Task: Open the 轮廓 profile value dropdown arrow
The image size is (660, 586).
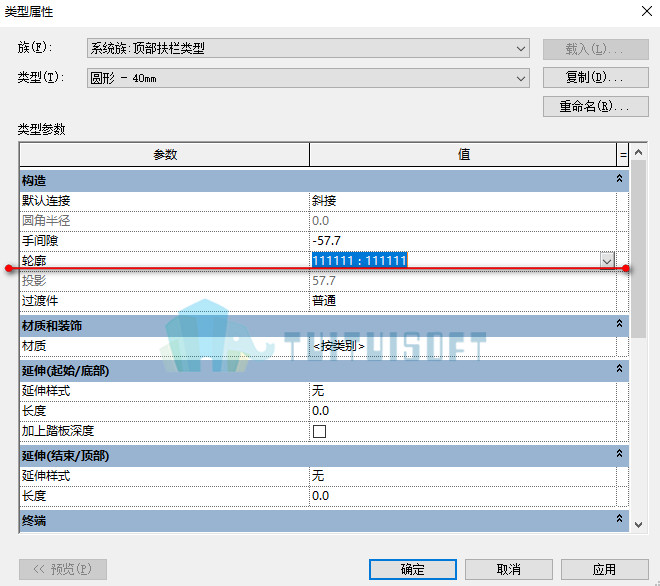Action: click(607, 261)
